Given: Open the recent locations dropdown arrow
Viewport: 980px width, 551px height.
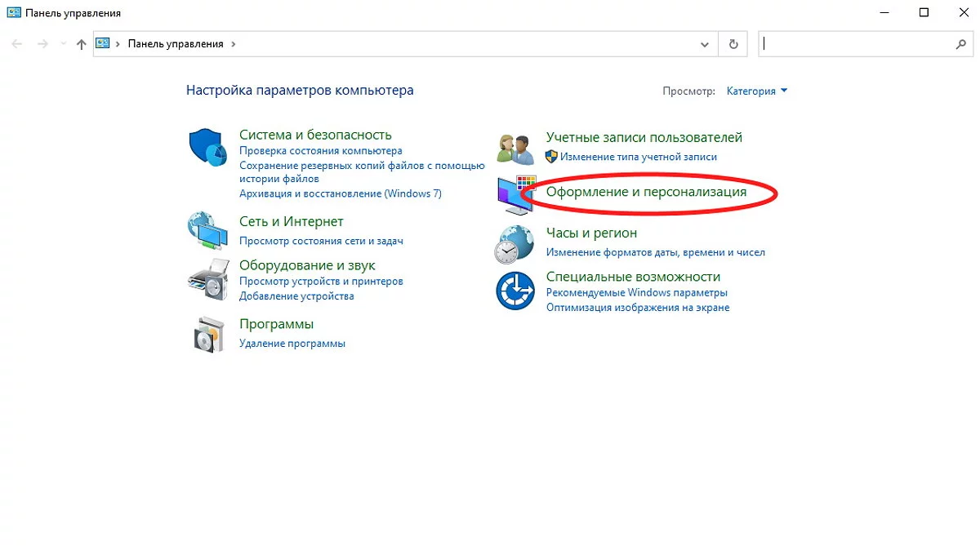Looking at the screenshot, I should (x=65, y=45).
